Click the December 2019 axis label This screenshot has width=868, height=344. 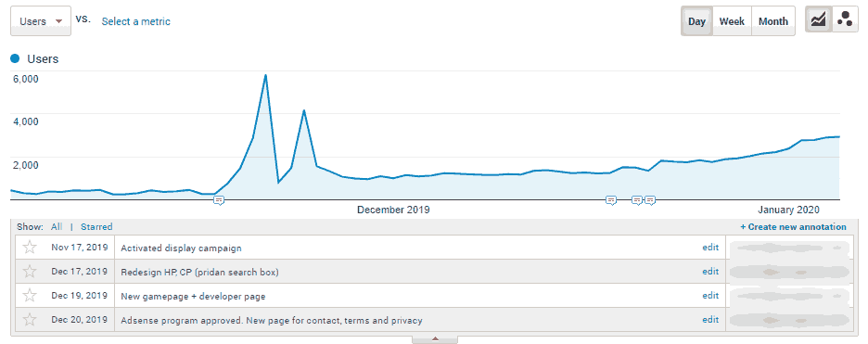pos(393,210)
